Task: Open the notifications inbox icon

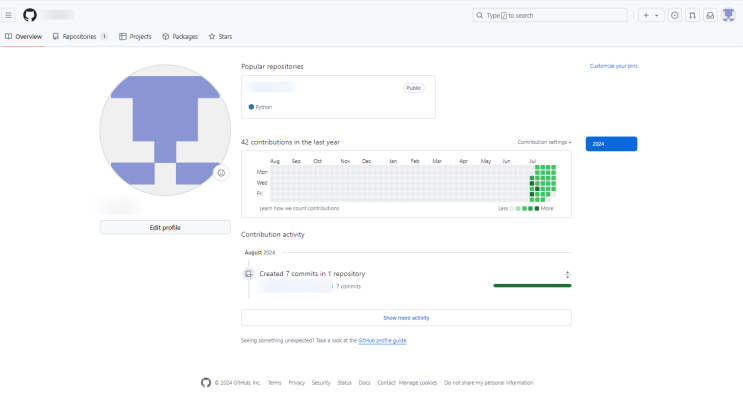Action: click(x=710, y=15)
